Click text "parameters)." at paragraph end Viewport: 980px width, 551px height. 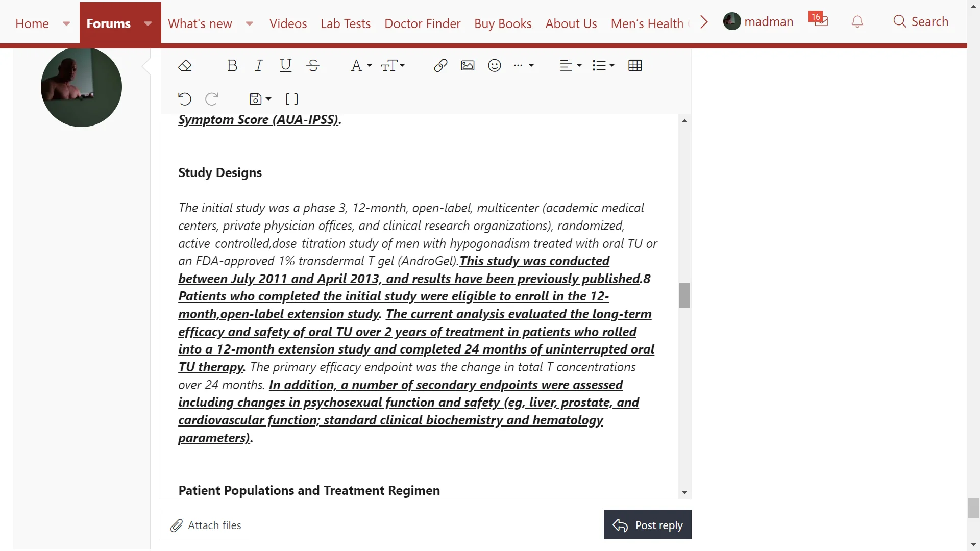pos(215,438)
